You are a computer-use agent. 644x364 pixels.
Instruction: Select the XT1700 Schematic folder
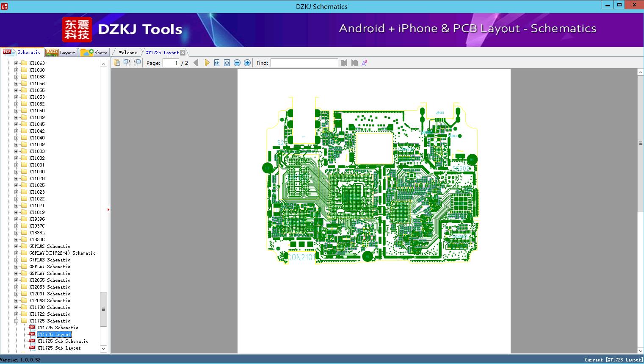[x=50, y=307]
